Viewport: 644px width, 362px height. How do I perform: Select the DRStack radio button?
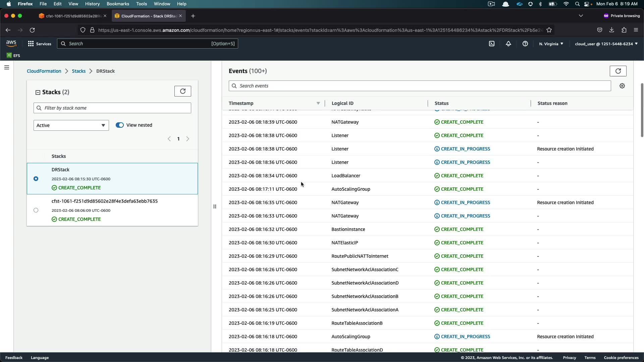point(36,179)
